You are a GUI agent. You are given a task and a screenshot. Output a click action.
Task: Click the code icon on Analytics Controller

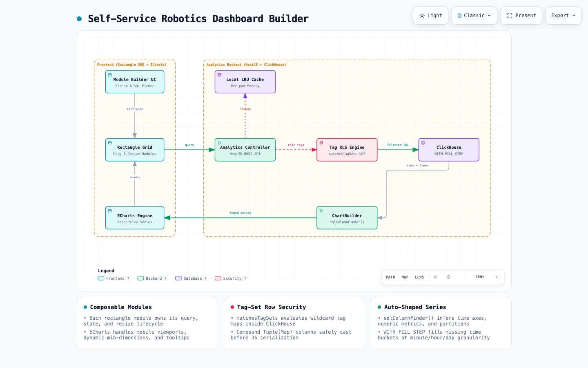(219, 143)
